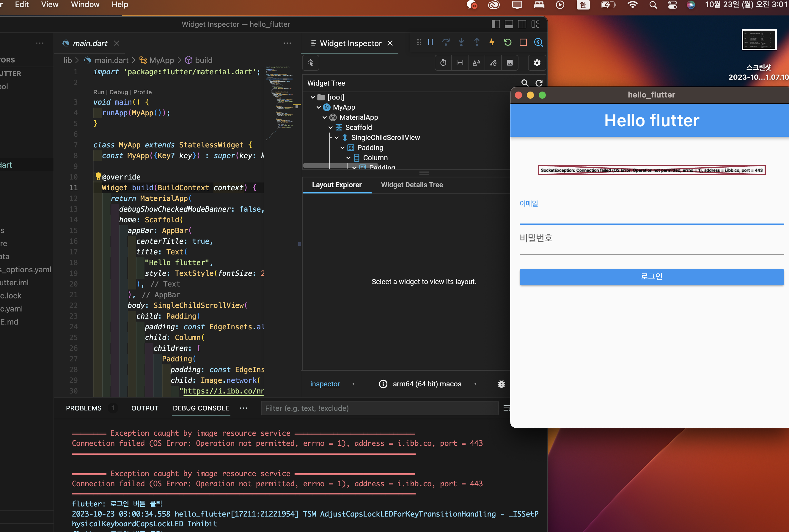This screenshot has width=789, height=532.
Task: Collapse the MyApp tree node
Action: coord(319,107)
